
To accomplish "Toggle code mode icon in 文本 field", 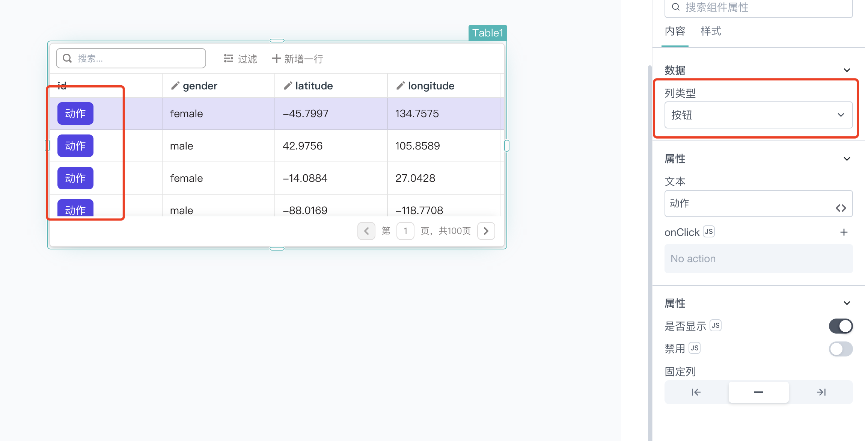I will click(841, 208).
